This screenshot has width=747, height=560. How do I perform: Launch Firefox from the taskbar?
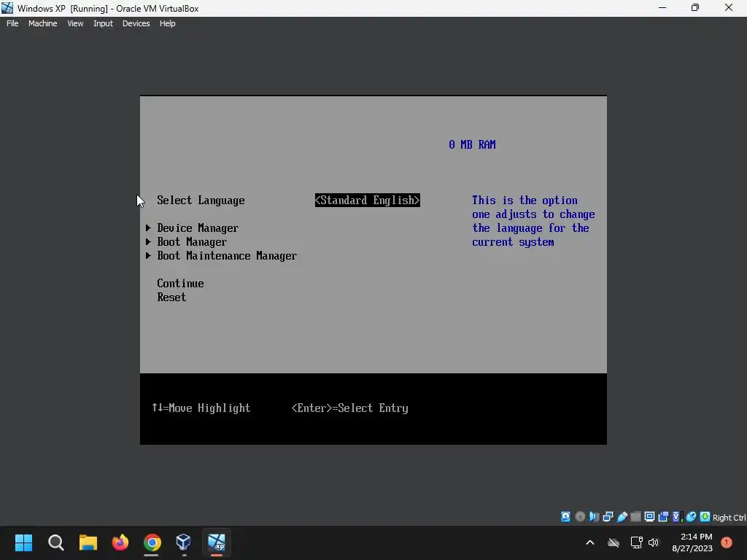[120, 542]
